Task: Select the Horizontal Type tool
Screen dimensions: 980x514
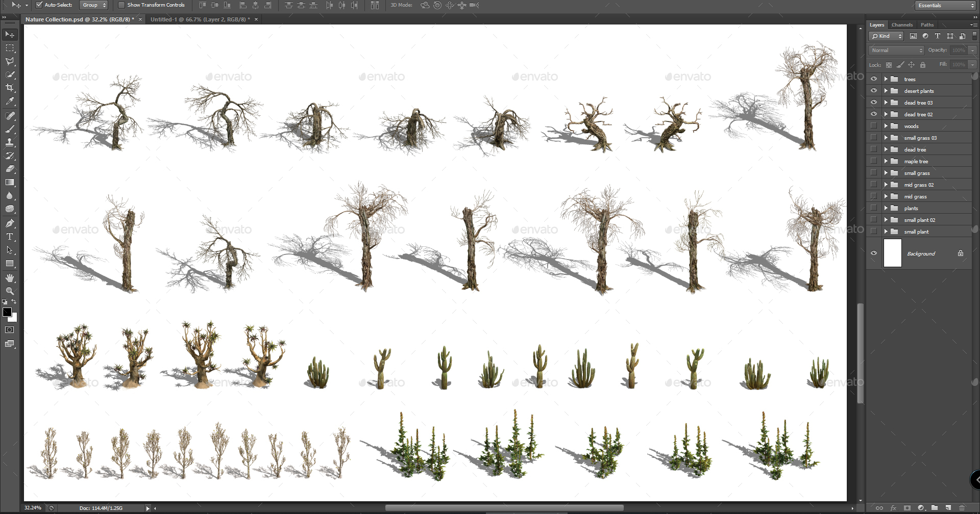Action: (x=10, y=236)
